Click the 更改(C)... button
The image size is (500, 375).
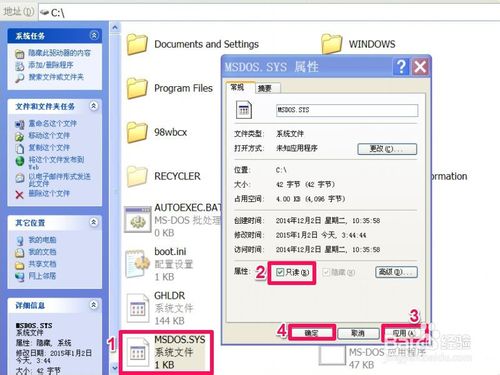387,149
